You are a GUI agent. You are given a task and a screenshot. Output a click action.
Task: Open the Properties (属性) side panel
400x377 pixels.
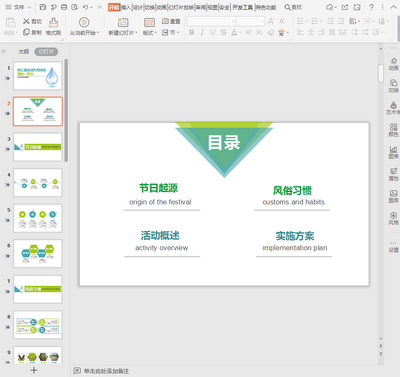393,174
